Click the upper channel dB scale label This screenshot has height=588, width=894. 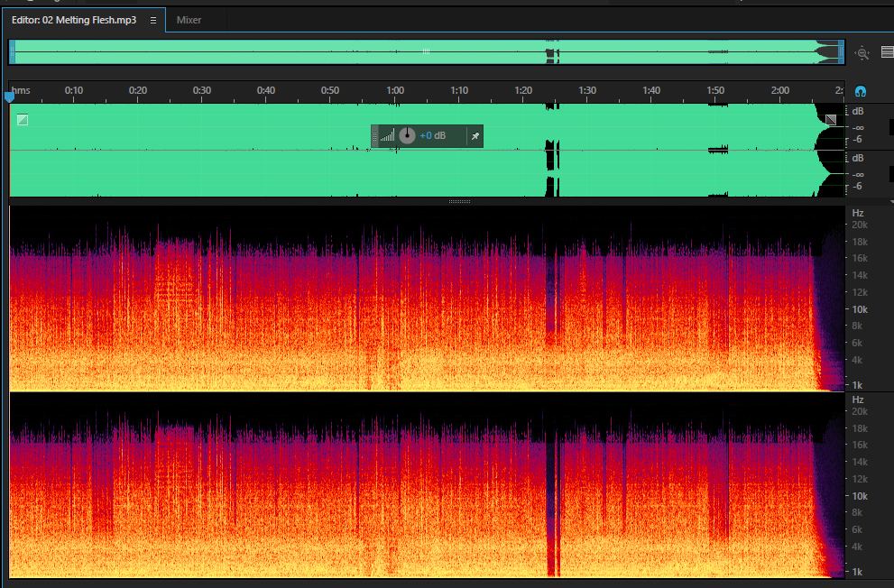(x=858, y=111)
